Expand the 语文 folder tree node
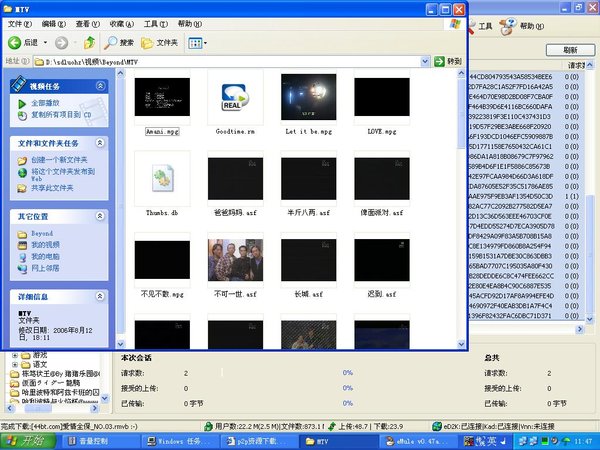600x450 pixels. coord(15,364)
